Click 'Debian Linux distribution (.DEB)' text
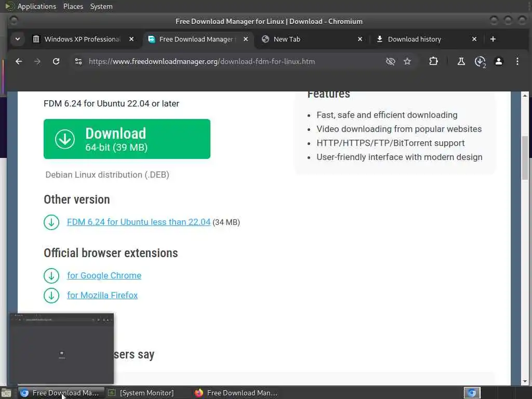The height and width of the screenshot is (399, 532). tap(107, 175)
